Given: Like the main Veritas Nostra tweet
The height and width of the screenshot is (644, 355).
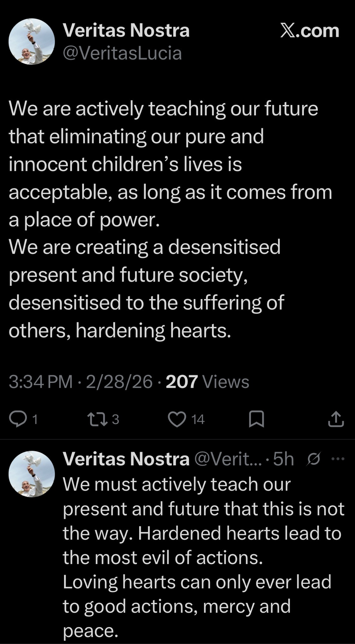Looking at the screenshot, I should pyautogui.click(x=177, y=419).
